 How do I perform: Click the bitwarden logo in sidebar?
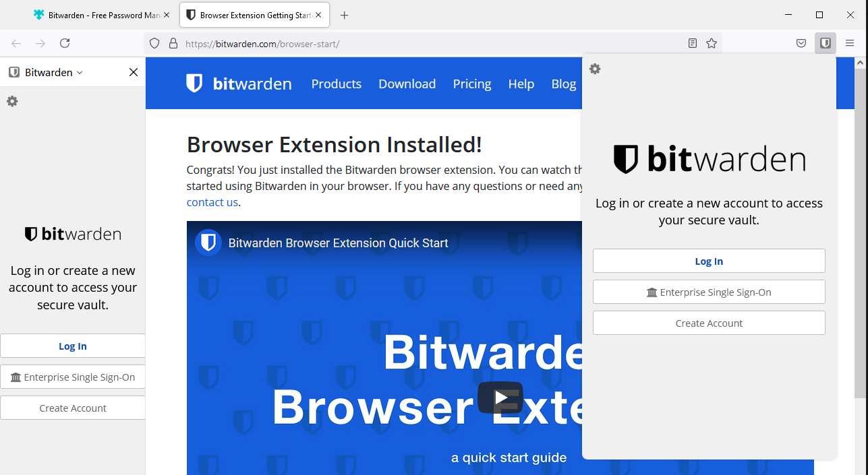pos(73,234)
